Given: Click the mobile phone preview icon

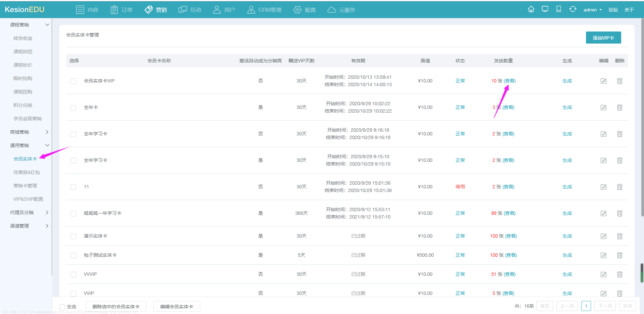Looking at the screenshot, I should (558, 9).
